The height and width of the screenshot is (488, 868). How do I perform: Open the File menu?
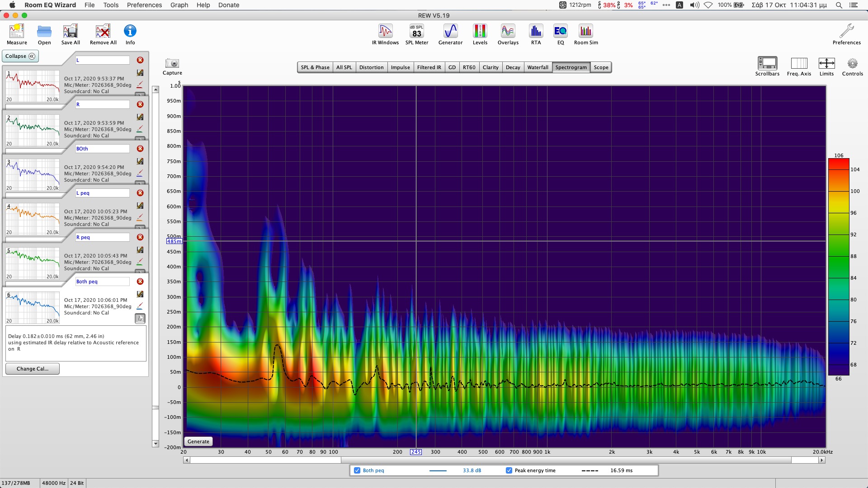(90, 5)
